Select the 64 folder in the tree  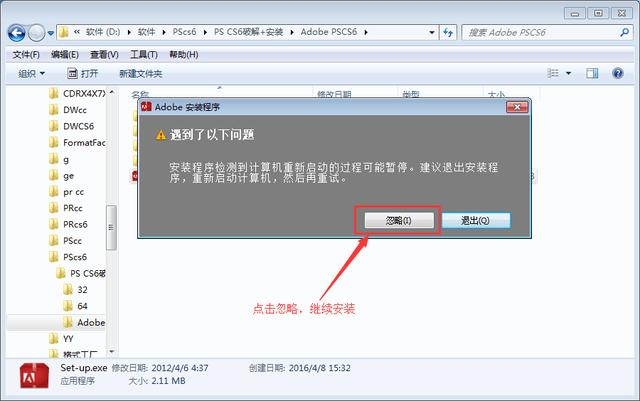click(76, 306)
